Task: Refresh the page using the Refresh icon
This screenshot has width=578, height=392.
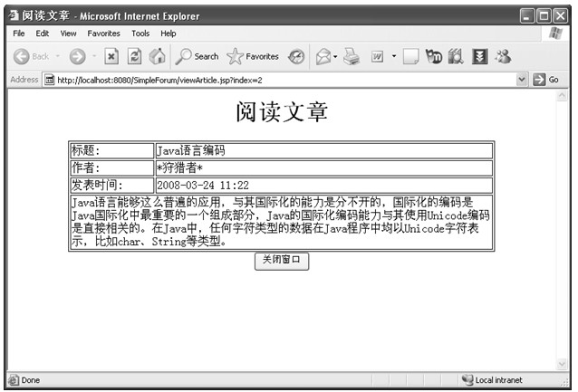Action: tap(135, 56)
